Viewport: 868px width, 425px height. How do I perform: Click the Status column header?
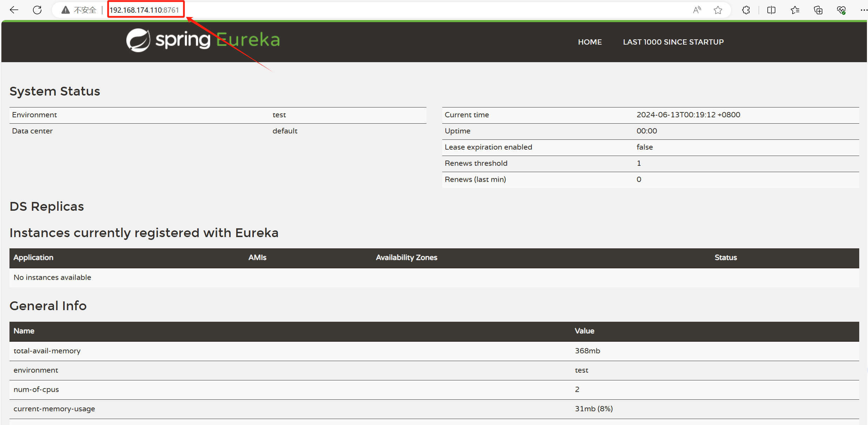click(x=725, y=257)
